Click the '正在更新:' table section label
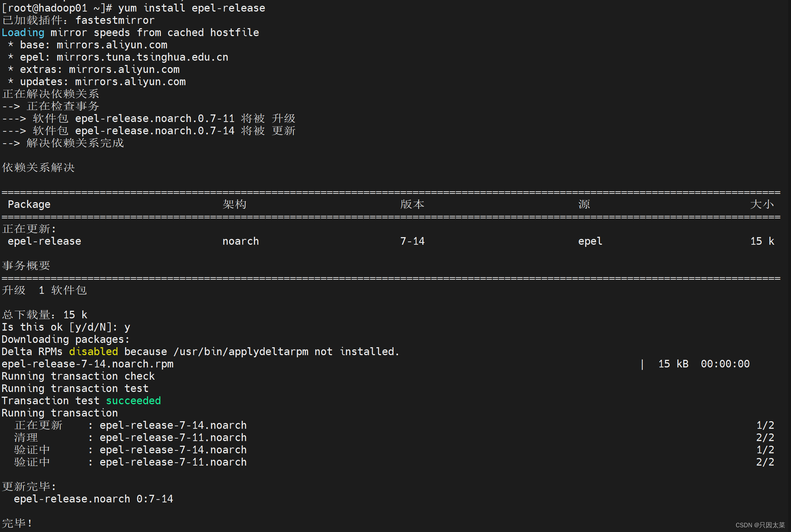The width and height of the screenshot is (791, 532). click(x=29, y=229)
